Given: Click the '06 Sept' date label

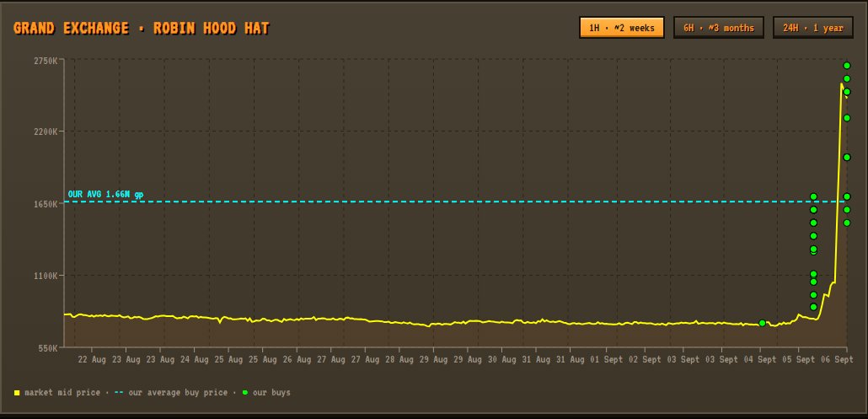Looking at the screenshot, I should click(x=837, y=360).
